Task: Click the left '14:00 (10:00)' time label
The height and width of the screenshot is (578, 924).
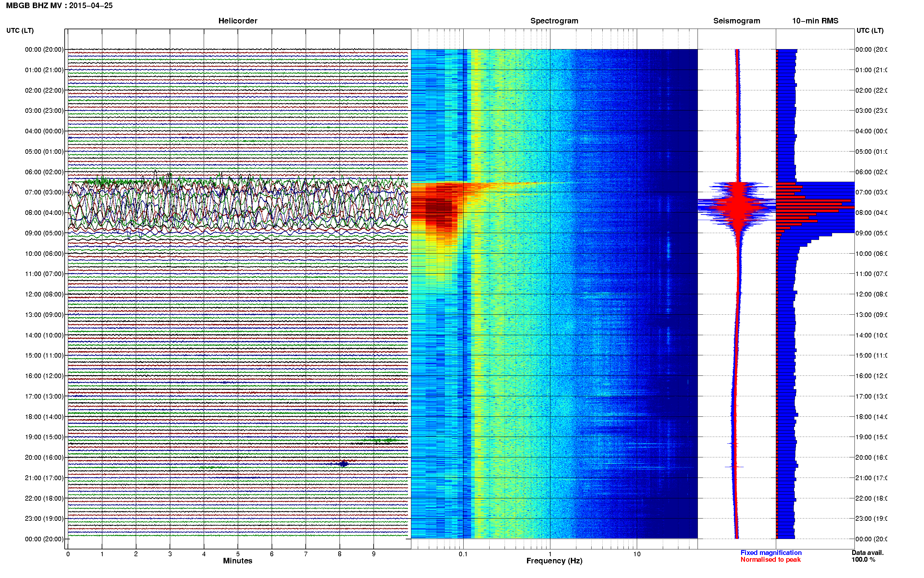Action: pos(44,335)
